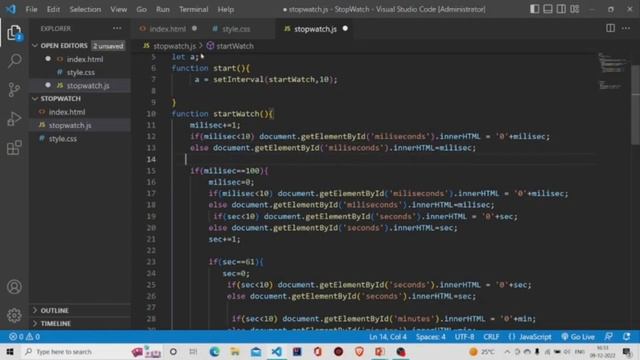Viewport: 640px width, 360px height.
Task: Select stopwatch.js under STOPWATCH folder
Action: [70, 125]
